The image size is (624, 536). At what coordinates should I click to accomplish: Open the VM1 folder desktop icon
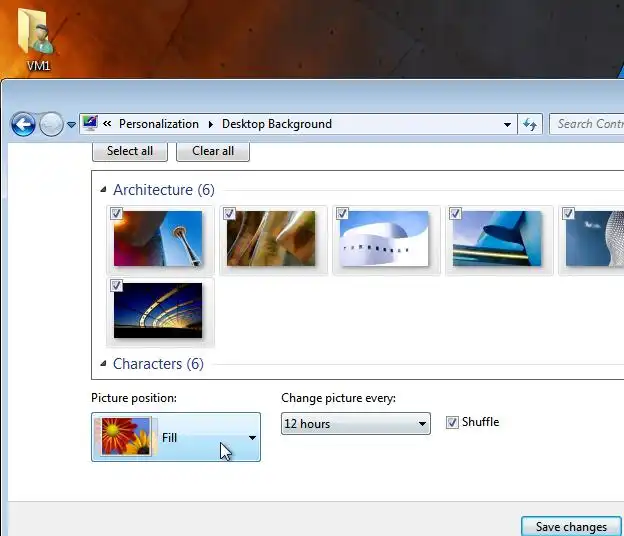(x=36, y=39)
